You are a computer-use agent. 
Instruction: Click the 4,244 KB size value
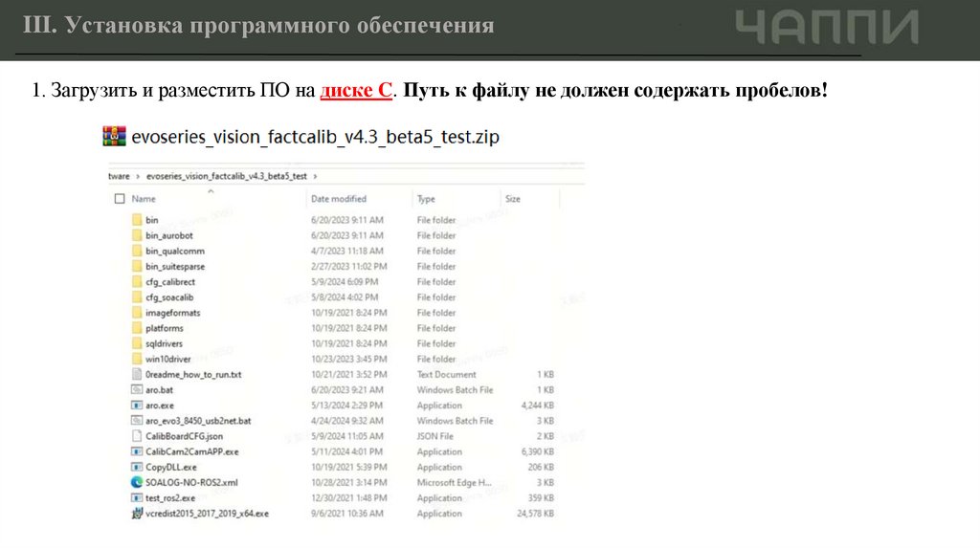point(538,406)
